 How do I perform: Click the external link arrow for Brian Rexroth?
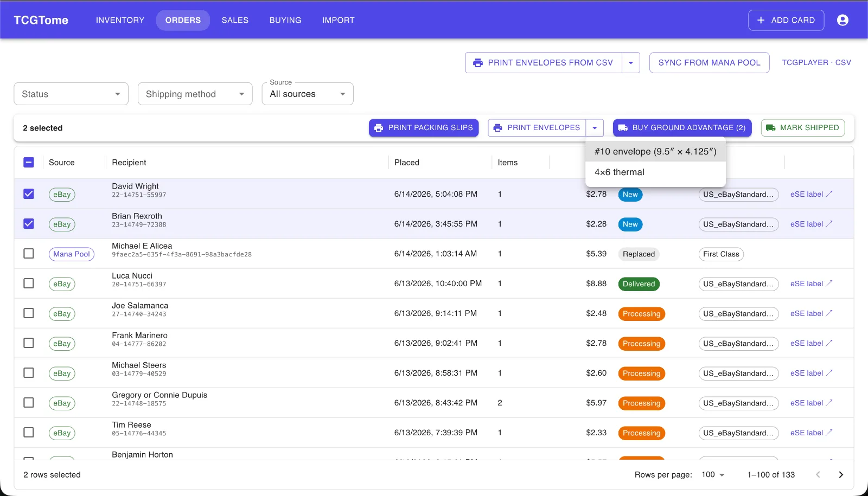pyautogui.click(x=829, y=224)
